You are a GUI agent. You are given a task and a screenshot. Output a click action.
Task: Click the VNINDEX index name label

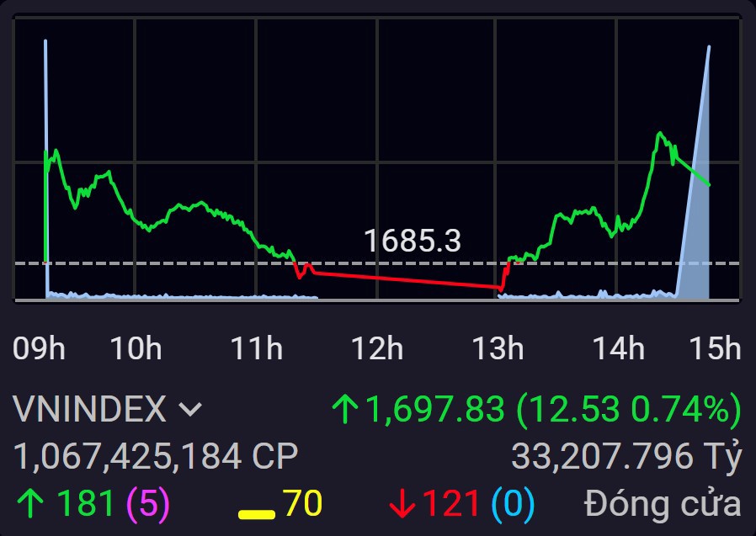[90, 410]
